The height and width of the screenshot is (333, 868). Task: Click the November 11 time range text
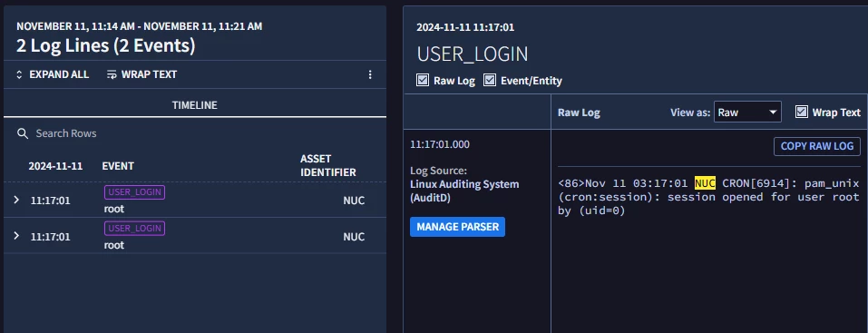[x=140, y=26]
